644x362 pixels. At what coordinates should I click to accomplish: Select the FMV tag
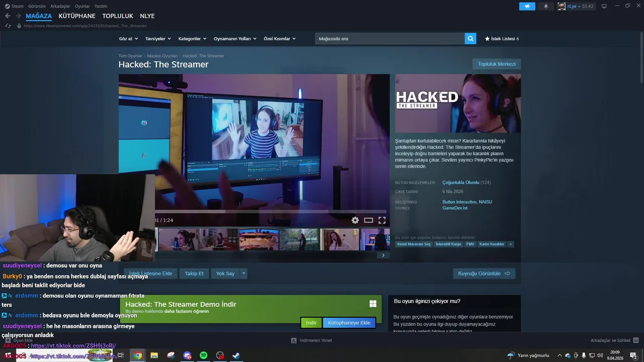(x=470, y=244)
